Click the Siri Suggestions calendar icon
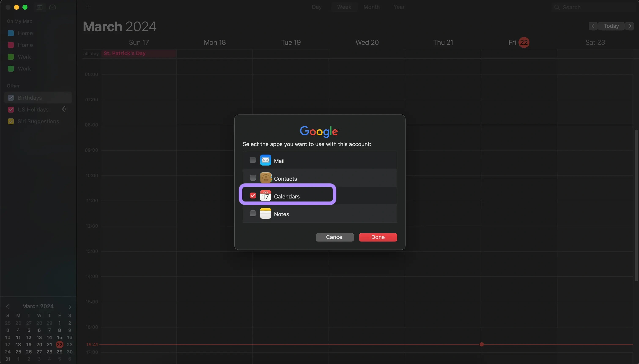This screenshot has height=364, width=639. (11, 121)
